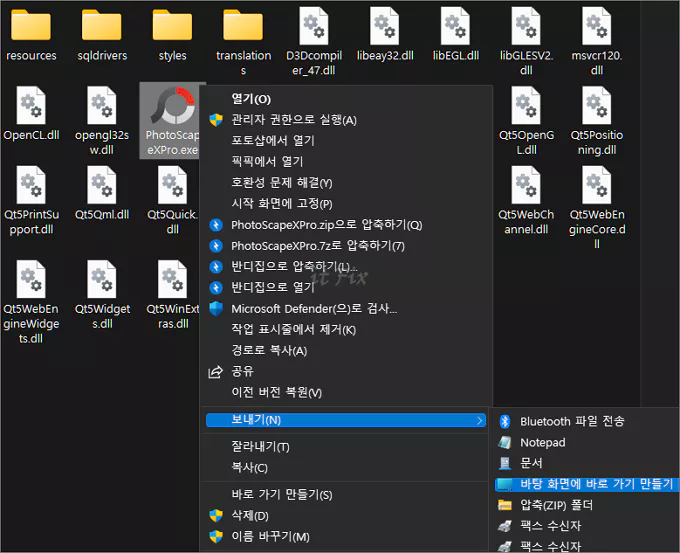
Task: Send to 문서 folder
Action: (587, 463)
